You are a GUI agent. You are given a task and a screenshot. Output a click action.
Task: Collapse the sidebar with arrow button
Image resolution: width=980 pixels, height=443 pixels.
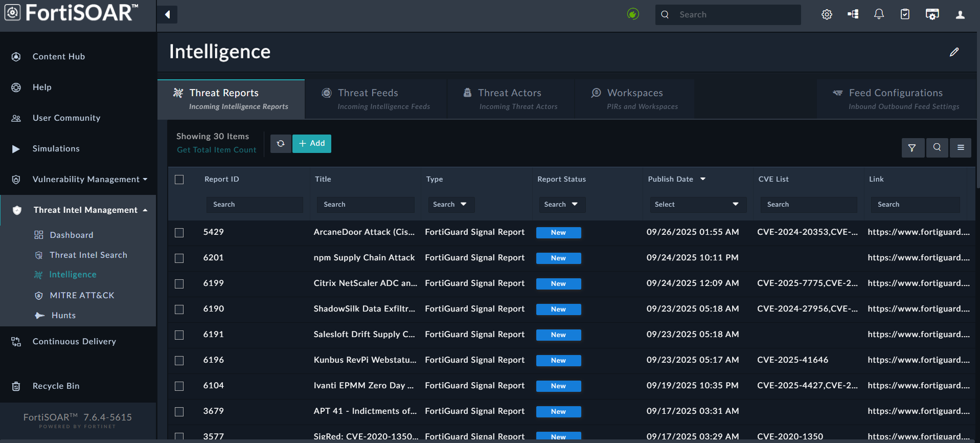coord(167,15)
